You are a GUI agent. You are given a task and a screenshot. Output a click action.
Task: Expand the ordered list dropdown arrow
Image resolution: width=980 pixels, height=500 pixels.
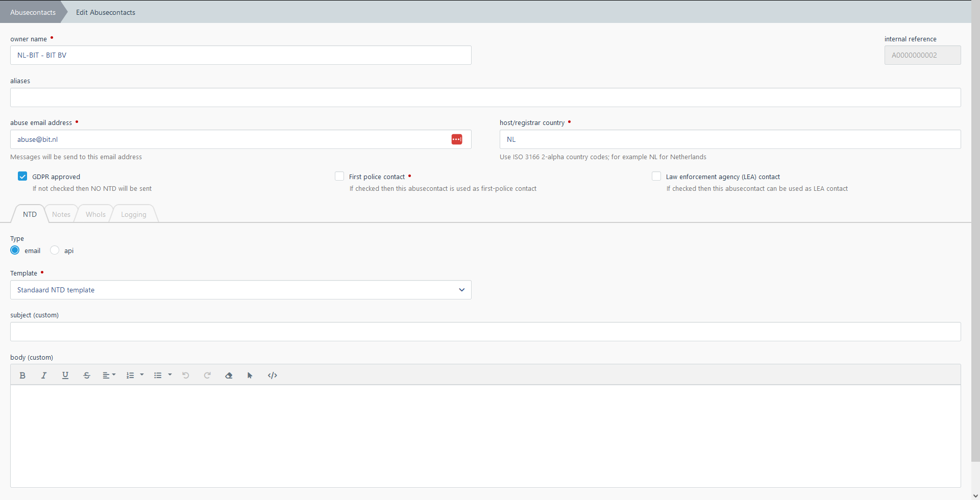pos(142,375)
